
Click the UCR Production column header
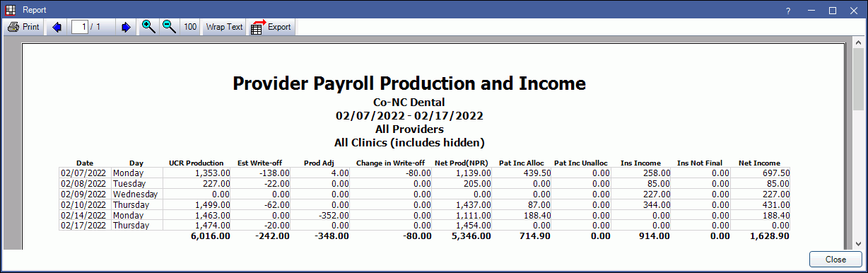pos(197,163)
